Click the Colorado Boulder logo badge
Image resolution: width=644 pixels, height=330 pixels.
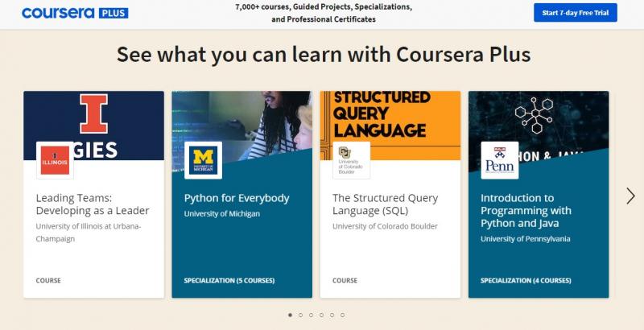351,160
